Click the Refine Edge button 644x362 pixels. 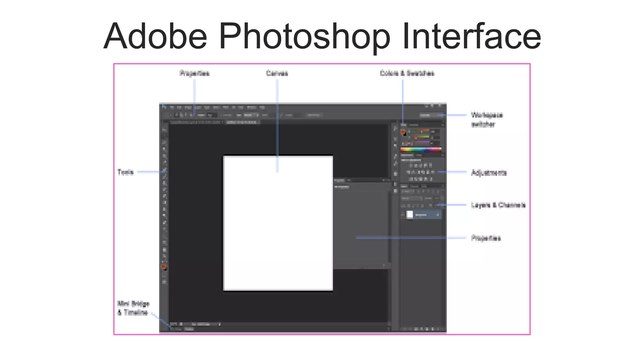point(314,115)
